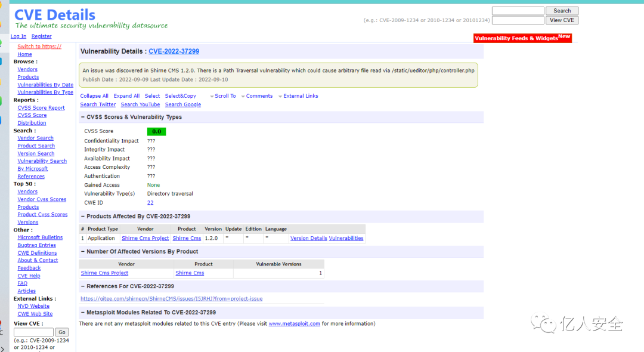Click Search YouTube link
Viewport: 644px width, 352px height.
(x=141, y=105)
